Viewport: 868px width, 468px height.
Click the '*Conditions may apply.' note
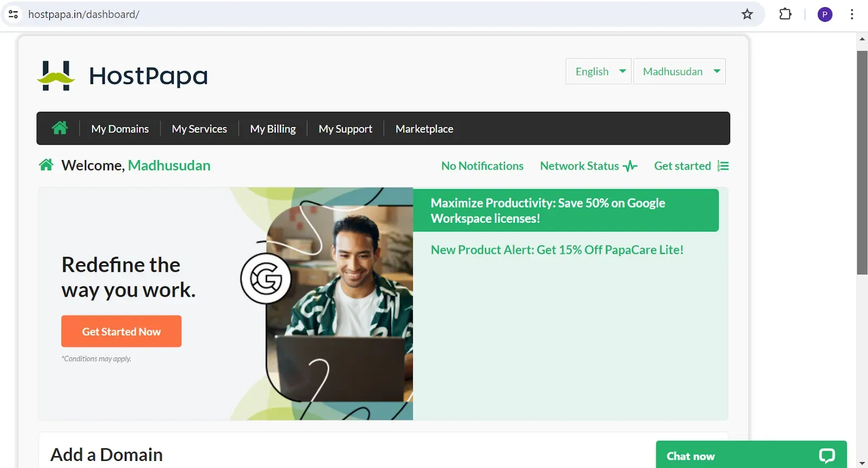(x=97, y=359)
